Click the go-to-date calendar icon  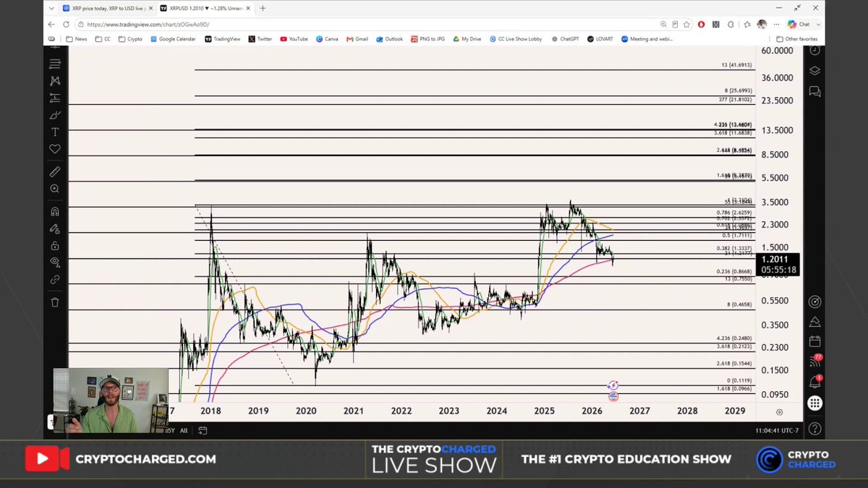pyautogui.click(x=203, y=430)
